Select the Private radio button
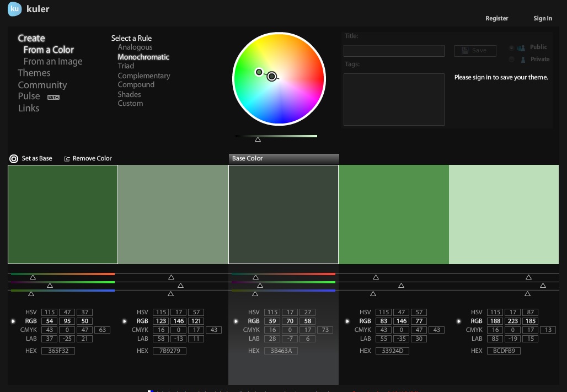The width and height of the screenshot is (567, 392). pyautogui.click(x=511, y=59)
